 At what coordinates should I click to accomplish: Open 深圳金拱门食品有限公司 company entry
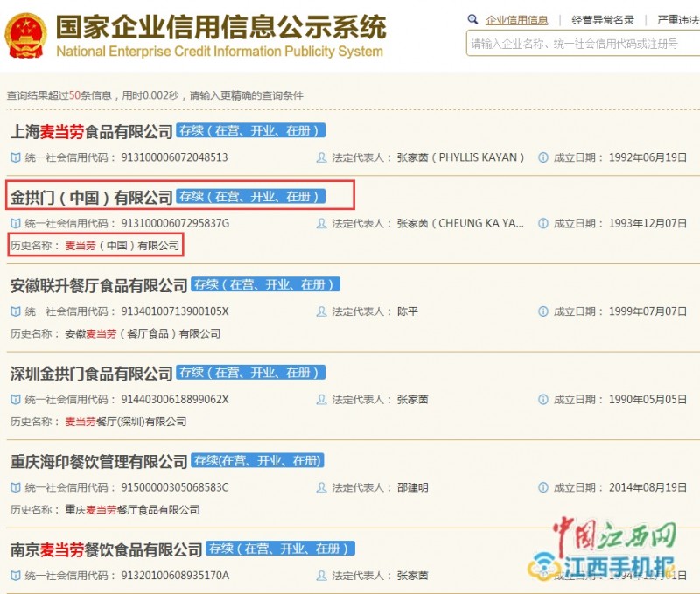(92, 374)
